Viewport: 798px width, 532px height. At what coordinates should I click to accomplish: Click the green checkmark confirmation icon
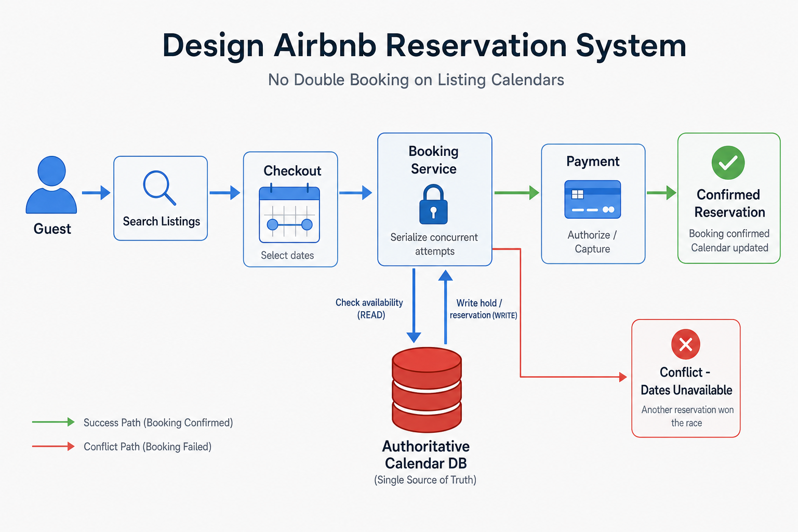pos(728,163)
